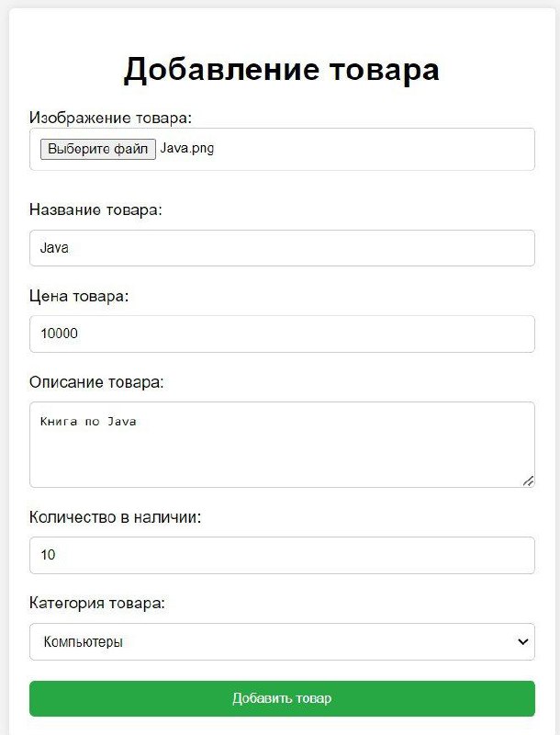The height and width of the screenshot is (735, 560).
Task: Submit with the green 'Добавить товар' button
Action: tap(282, 698)
